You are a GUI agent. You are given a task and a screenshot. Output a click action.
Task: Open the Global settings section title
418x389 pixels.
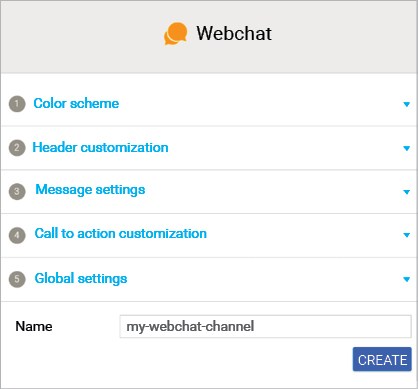pyautogui.click(x=81, y=278)
